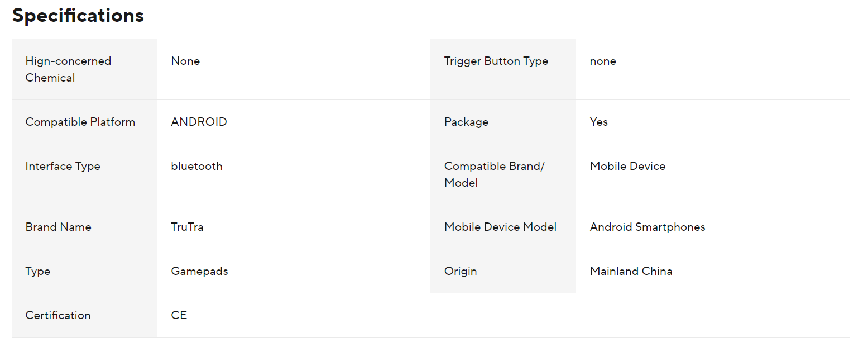Select the Yes value for Package
Viewport: 868px width, 351px height.
pos(598,122)
